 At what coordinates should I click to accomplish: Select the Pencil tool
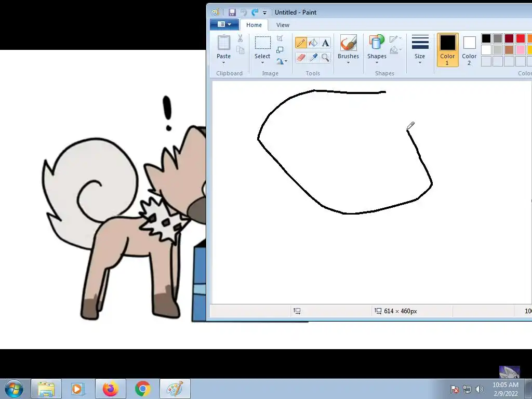[301, 43]
